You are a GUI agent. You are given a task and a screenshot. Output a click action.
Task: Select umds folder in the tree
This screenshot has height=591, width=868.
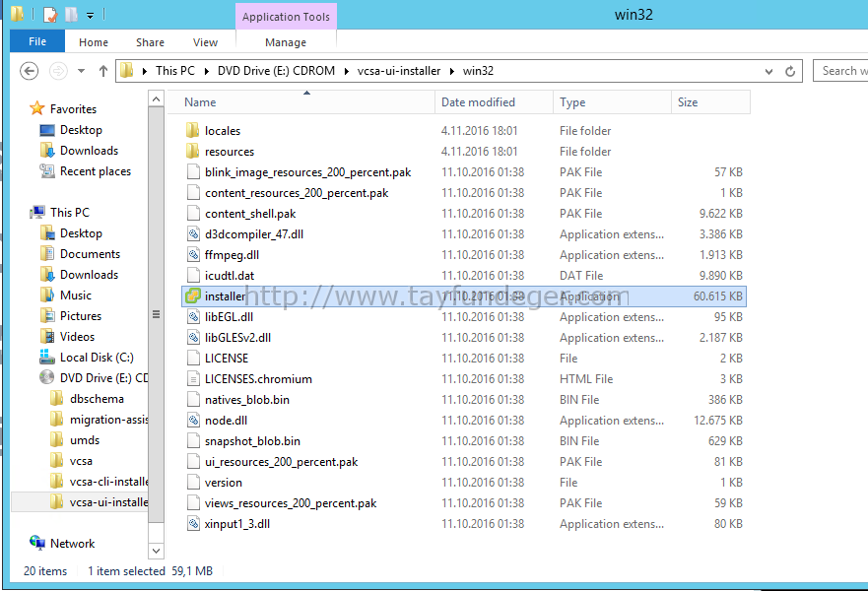click(85, 440)
